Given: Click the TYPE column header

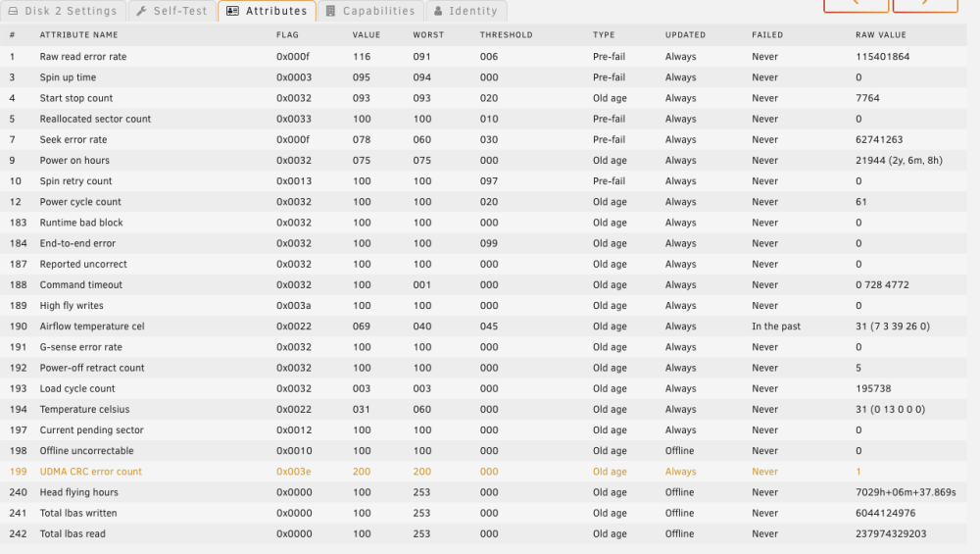Looking at the screenshot, I should tap(604, 35).
